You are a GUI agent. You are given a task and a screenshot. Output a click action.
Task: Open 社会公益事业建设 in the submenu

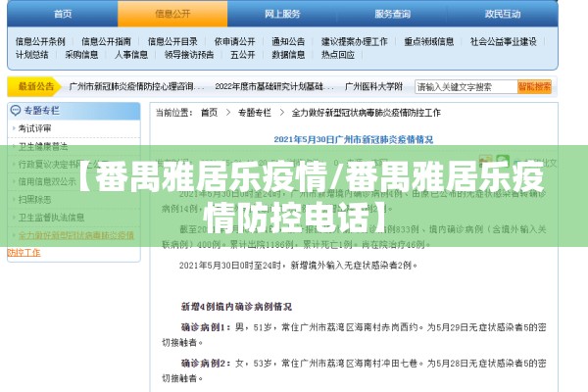click(504, 41)
